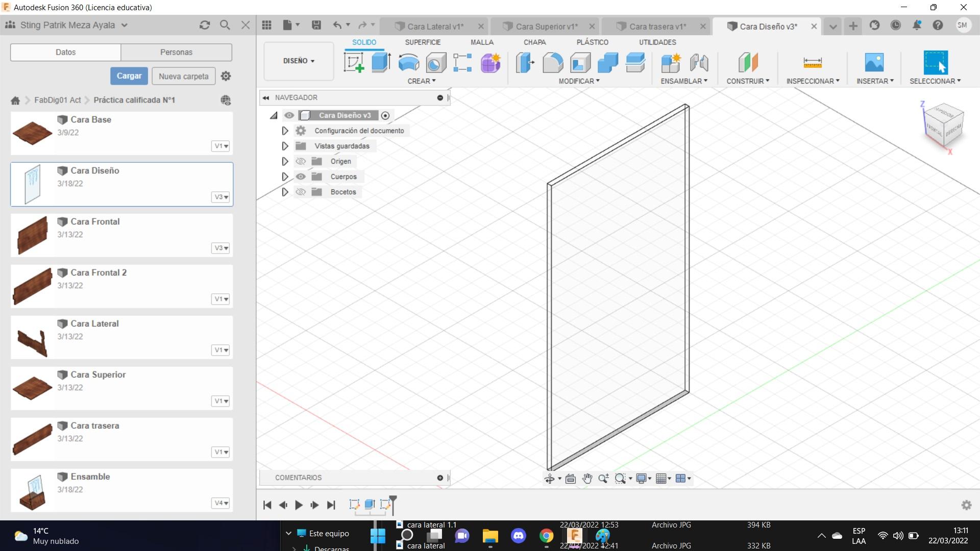This screenshot has height=551, width=980.
Task: Select the Fillet tool under Modificar
Action: point(553,62)
